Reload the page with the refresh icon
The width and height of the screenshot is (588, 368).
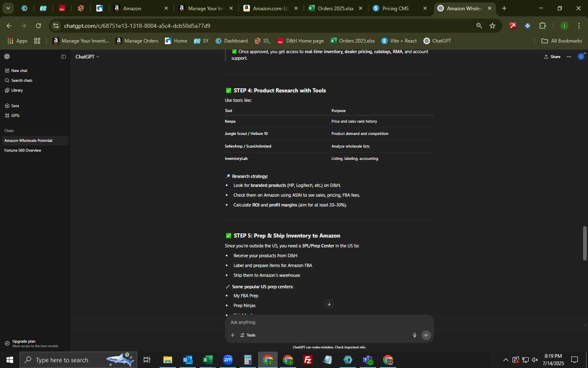(x=38, y=26)
